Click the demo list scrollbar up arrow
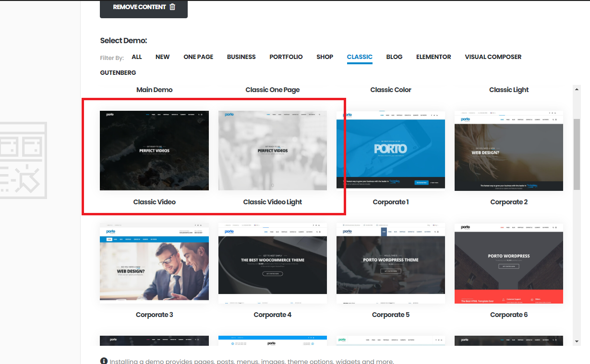The height and width of the screenshot is (364, 590). (x=577, y=89)
